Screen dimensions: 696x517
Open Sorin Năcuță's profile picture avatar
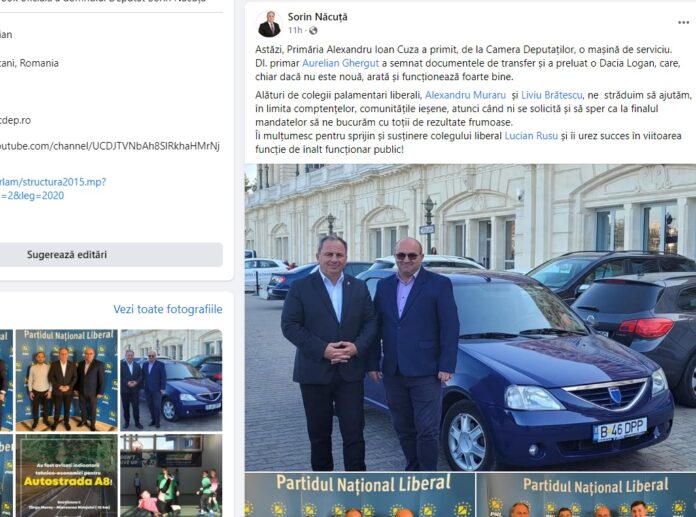269,24
